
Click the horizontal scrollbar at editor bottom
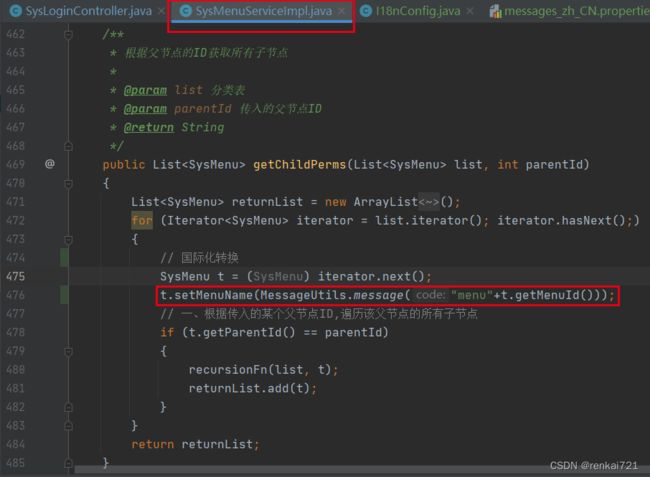[x=361, y=470]
